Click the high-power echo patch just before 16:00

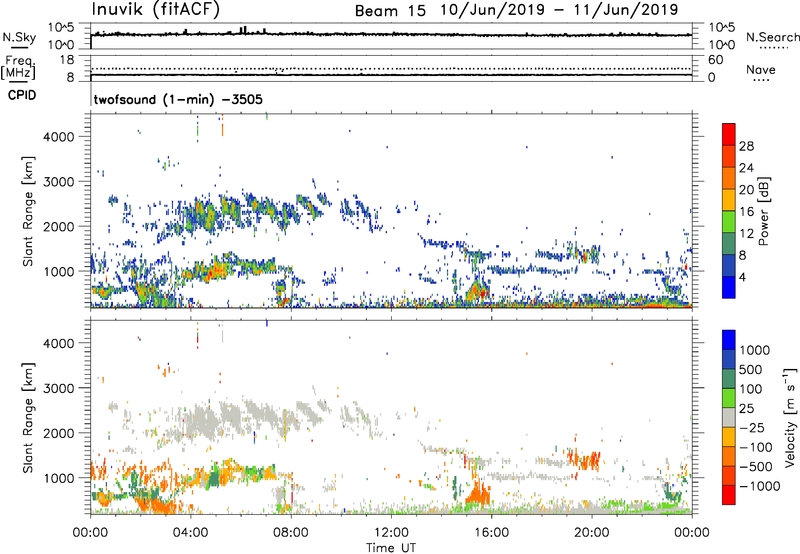pos(478,291)
